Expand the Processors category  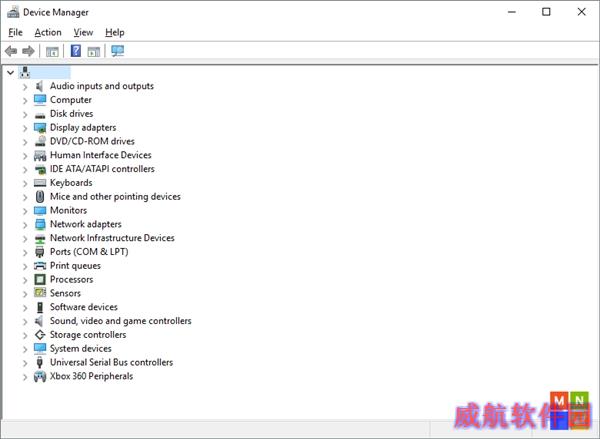25,280
